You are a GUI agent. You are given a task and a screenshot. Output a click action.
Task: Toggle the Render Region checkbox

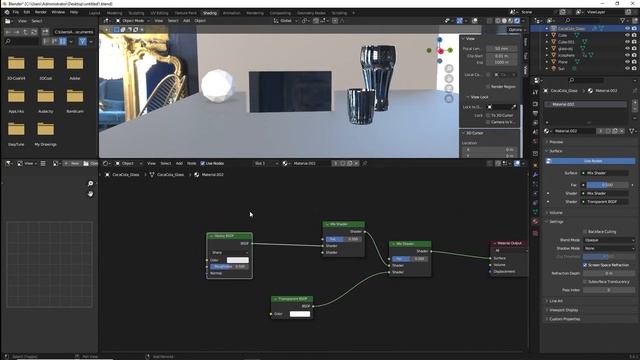pyautogui.click(x=488, y=87)
